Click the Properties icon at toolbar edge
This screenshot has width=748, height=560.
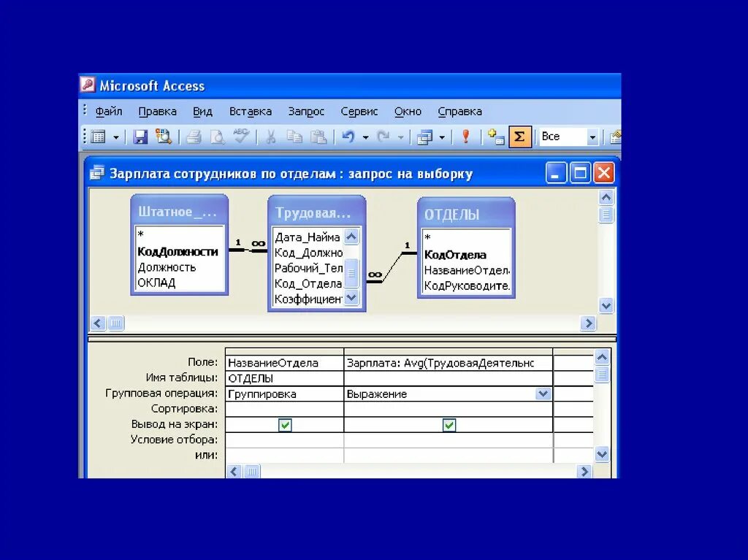[x=615, y=137]
